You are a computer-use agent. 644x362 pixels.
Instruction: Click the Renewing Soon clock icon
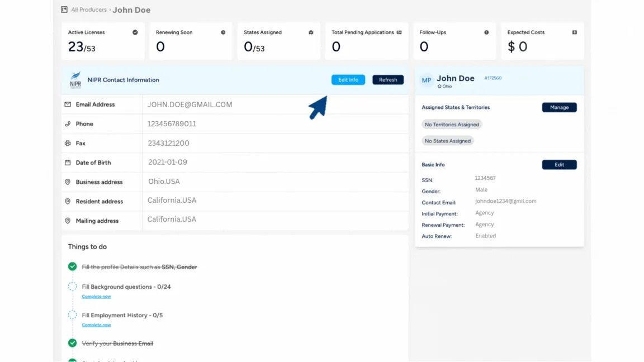click(223, 32)
